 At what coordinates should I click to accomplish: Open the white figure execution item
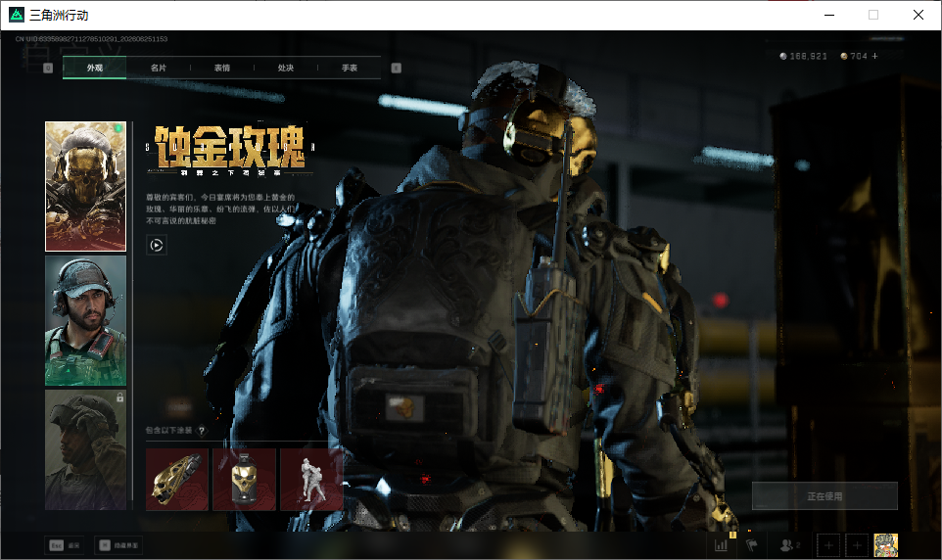pyautogui.click(x=311, y=480)
